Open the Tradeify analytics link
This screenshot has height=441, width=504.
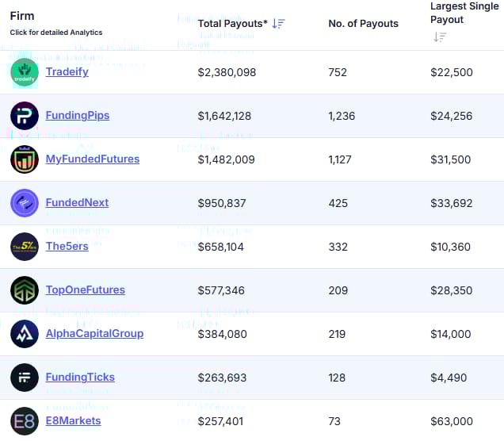pyautogui.click(x=67, y=71)
